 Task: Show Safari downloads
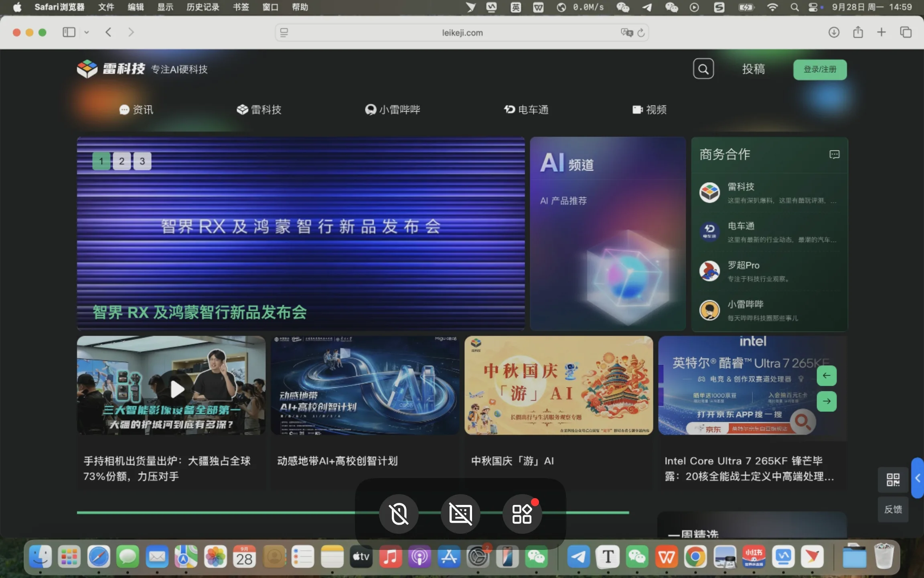coord(834,33)
